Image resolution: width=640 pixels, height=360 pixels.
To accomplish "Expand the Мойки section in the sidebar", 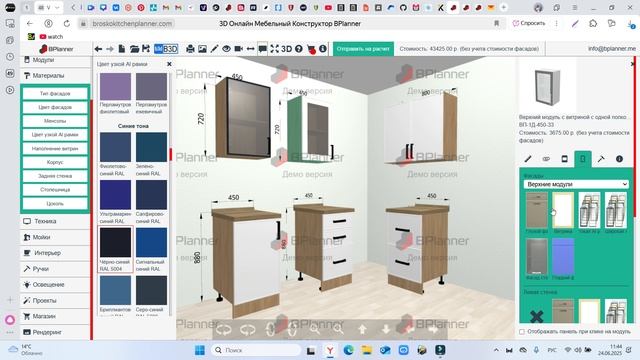I will 55,237.
